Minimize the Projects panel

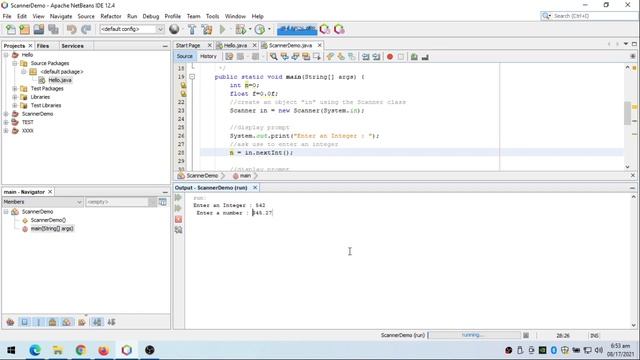[x=165, y=46]
